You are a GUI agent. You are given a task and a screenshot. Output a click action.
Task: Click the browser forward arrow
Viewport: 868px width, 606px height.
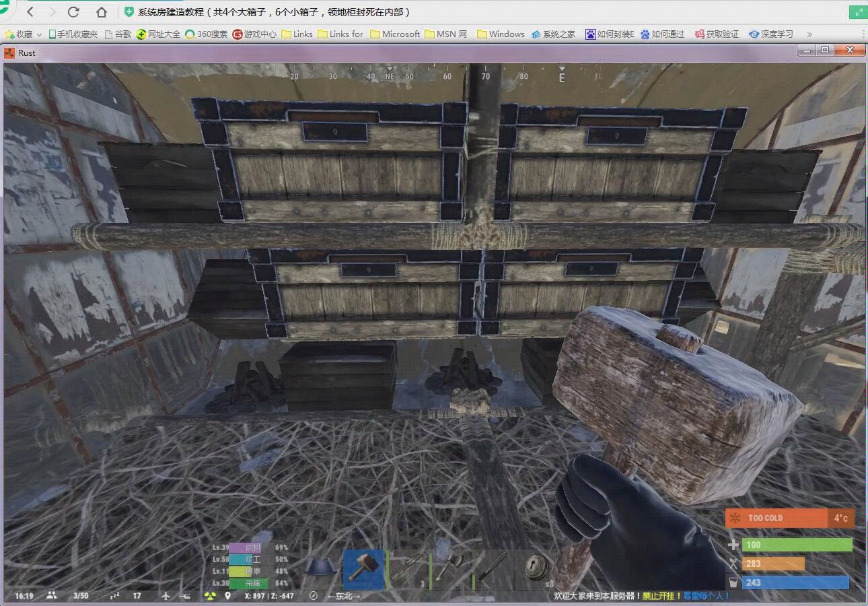[52, 12]
